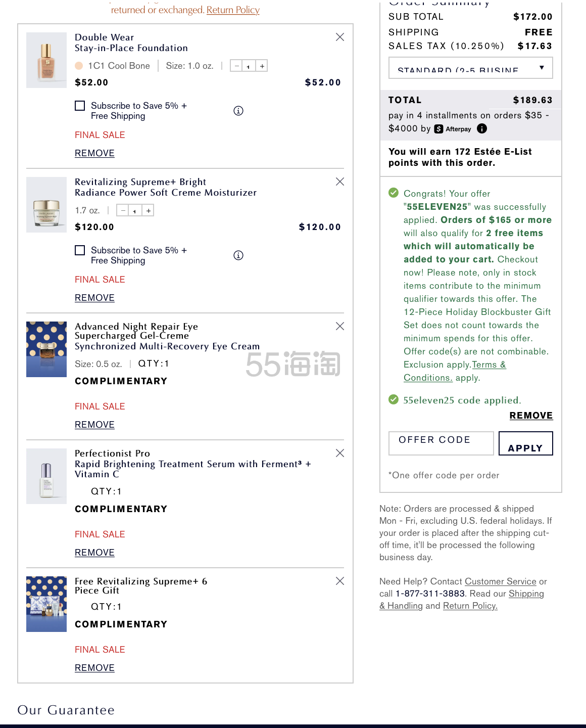Open the Customer Service link
This screenshot has height=728, width=586.
click(500, 581)
